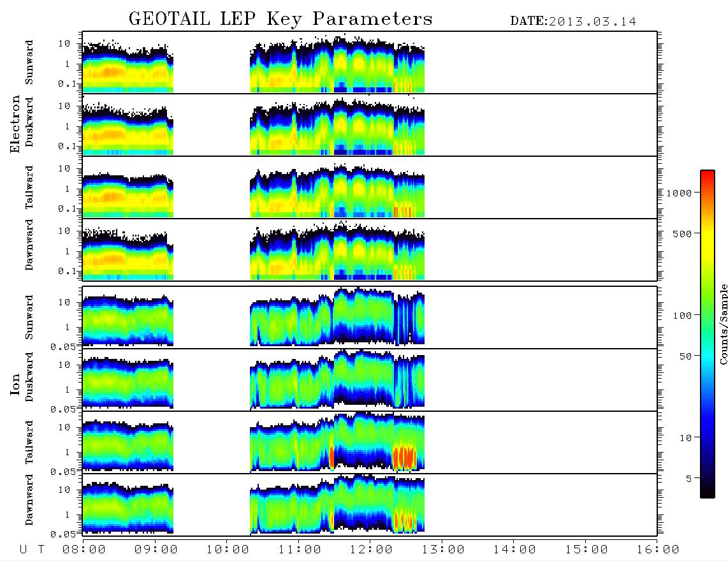
Task: Click the "DATE:2013.03.14" label
Action: pos(573,22)
